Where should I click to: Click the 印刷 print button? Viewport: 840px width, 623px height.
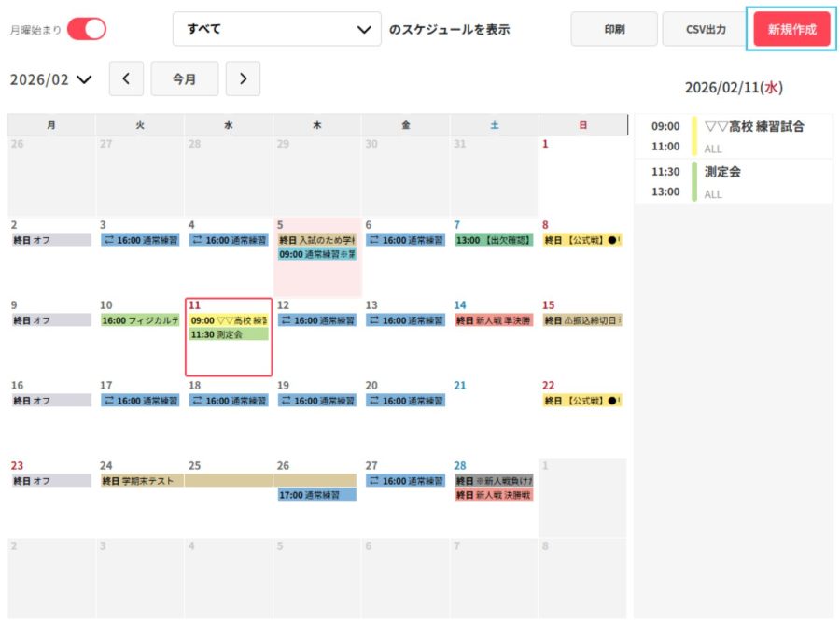pyautogui.click(x=614, y=30)
